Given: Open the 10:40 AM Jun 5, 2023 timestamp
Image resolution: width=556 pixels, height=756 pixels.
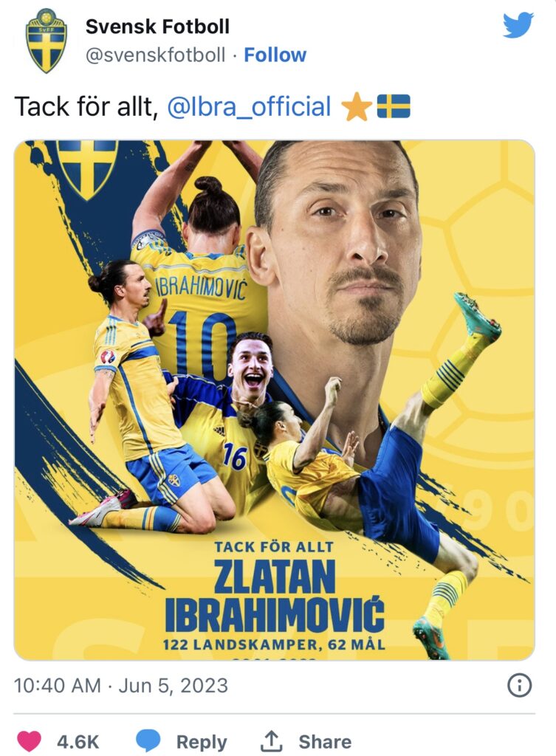Looking at the screenshot, I should click(120, 685).
